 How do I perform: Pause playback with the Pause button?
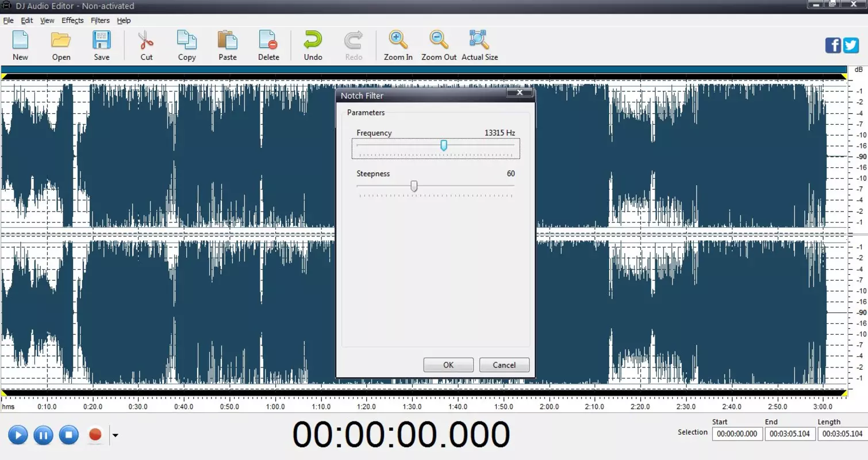[43, 435]
